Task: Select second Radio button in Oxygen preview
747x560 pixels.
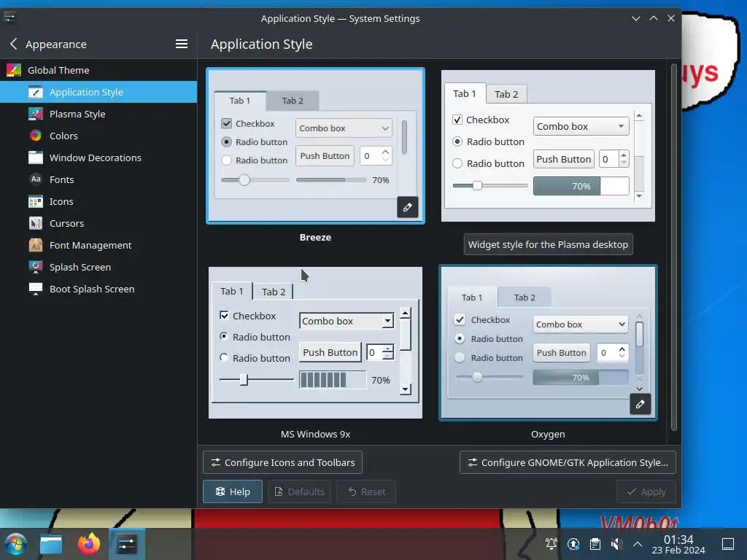Action: tap(460, 357)
